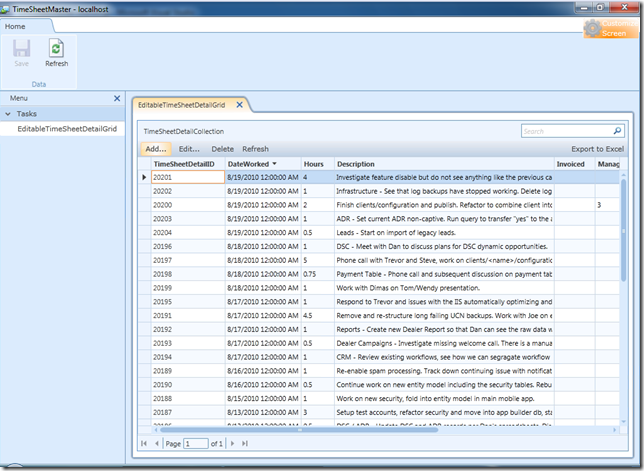Viewport: 644px width, 471px height.
Task: Click the Add... button
Action: pyautogui.click(x=156, y=149)
